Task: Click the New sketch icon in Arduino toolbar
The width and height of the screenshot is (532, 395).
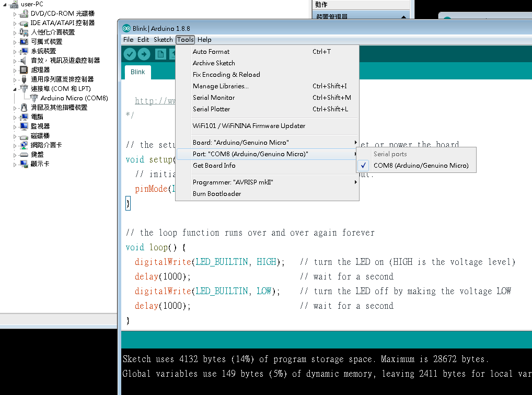Action: (160, 54)
